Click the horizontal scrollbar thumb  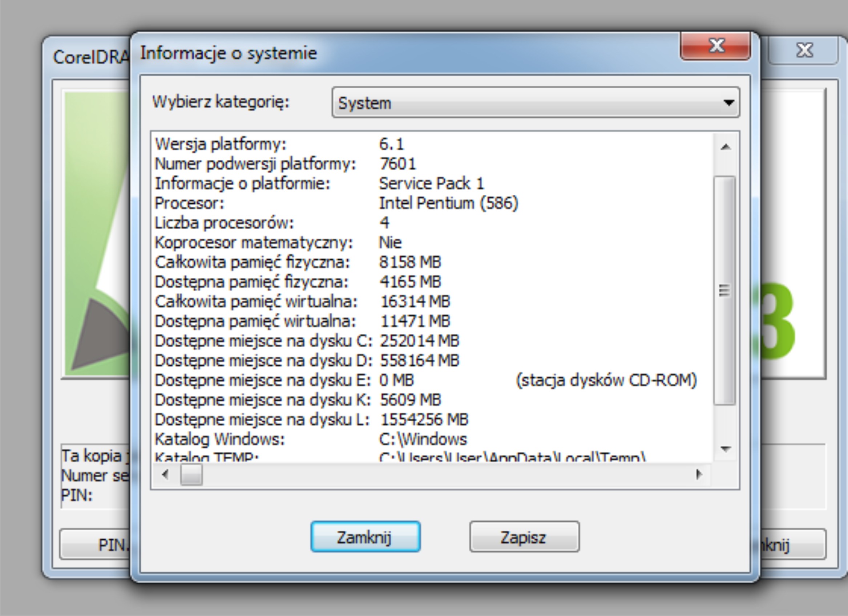coord(191,474)
